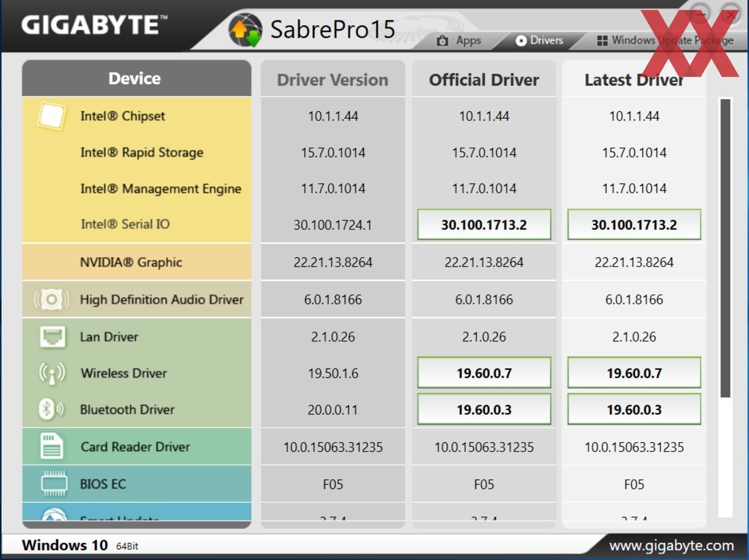The width and height of the screenshot is (749, 560).
Task: Click the BIOS EC chip icon
Action: [54, 483]
